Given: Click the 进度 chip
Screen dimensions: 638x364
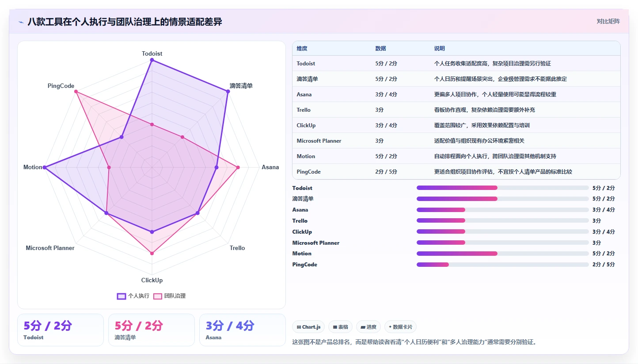Looking at the screenshot, I should (x=368, y=327).
